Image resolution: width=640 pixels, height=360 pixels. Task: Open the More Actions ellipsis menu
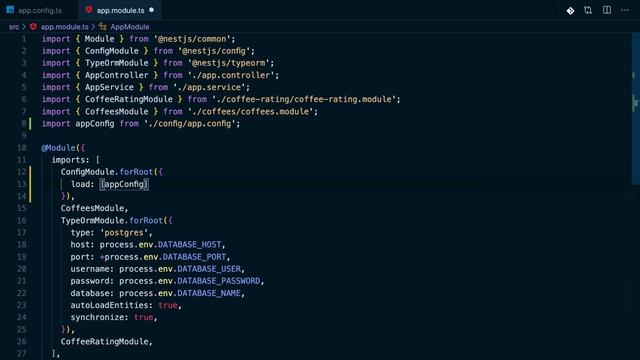[625, 10]
